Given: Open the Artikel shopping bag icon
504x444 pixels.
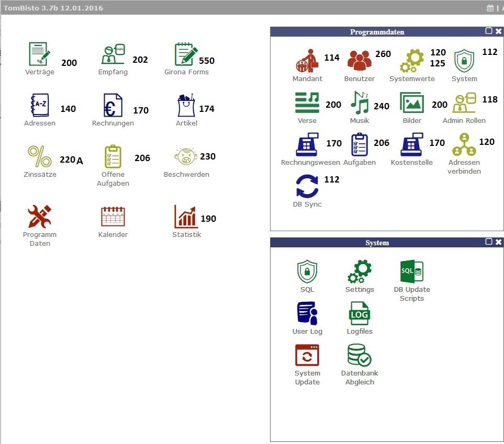Looking at the screenshot, I should coord(186,106).
